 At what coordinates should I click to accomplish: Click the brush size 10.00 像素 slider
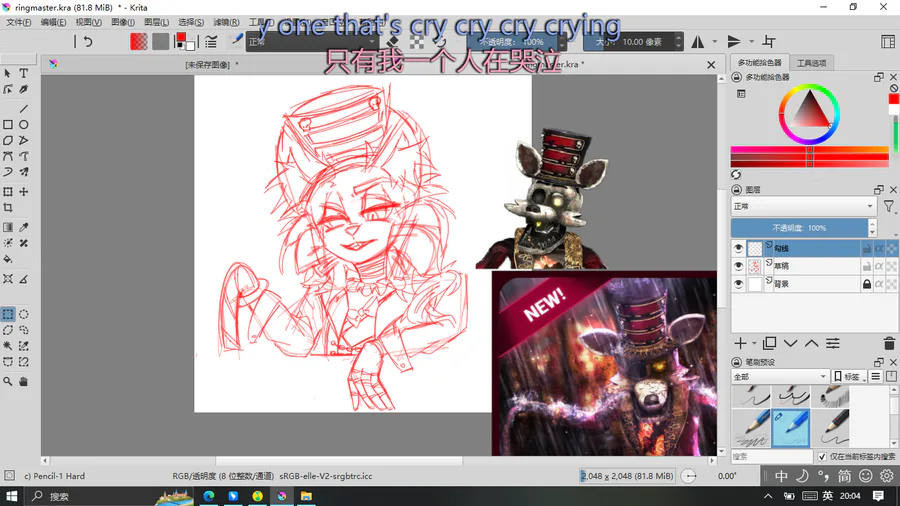[629, 42]
